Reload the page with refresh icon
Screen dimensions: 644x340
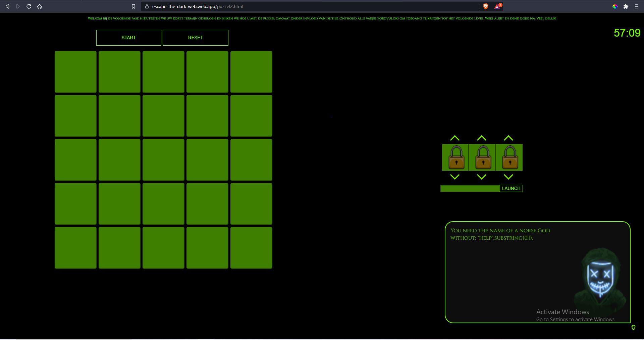coord(29,6)
